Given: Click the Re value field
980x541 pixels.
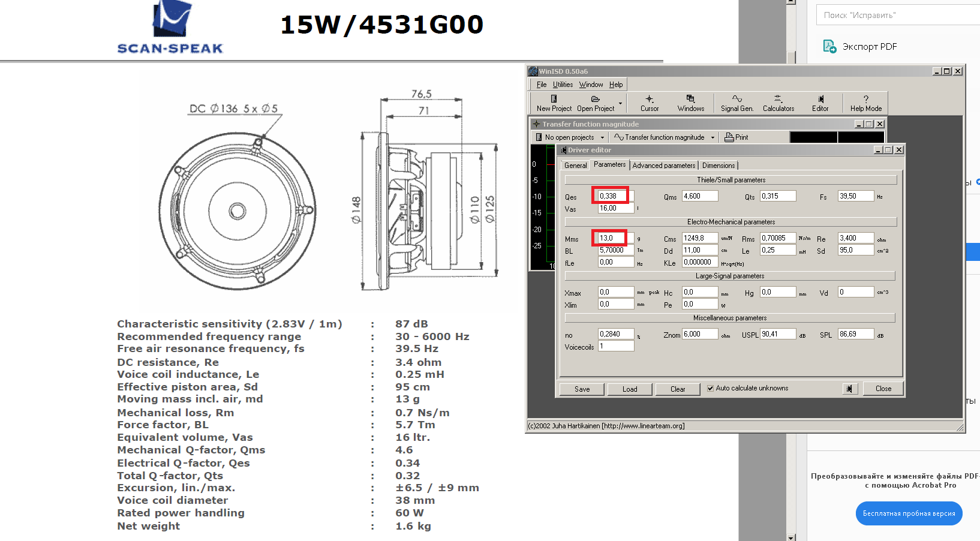Looking at the screenshot, I should (856, 238).
